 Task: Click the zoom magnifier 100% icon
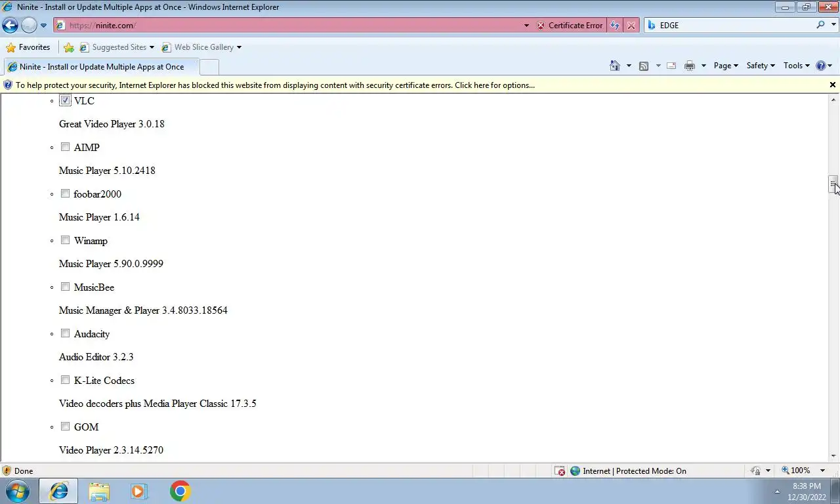pos(785,471)
